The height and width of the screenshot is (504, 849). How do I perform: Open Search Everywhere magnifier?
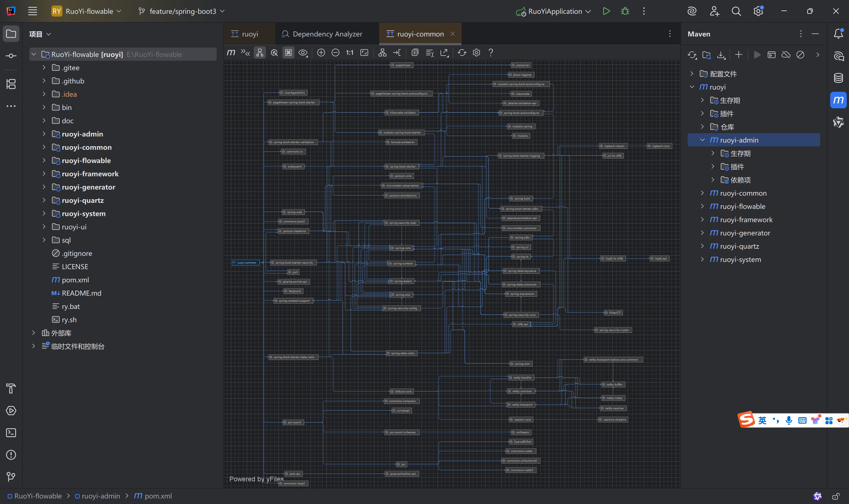click(736, 11)
